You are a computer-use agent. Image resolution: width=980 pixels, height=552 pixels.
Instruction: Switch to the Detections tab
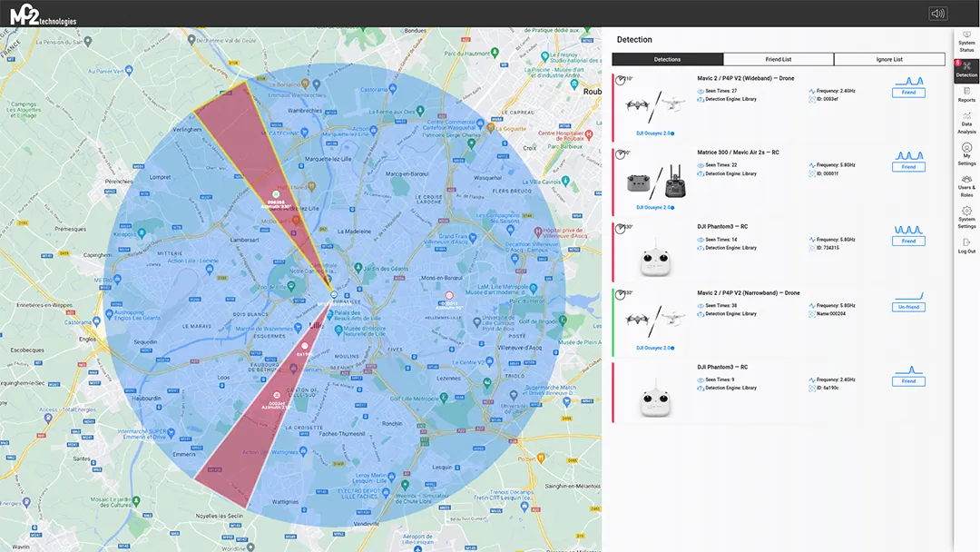[x=668, y=59]
